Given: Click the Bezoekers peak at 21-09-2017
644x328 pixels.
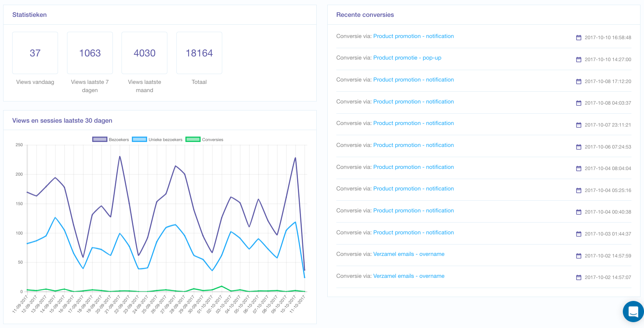Looking at the screenshot, I should click(120, 156).
